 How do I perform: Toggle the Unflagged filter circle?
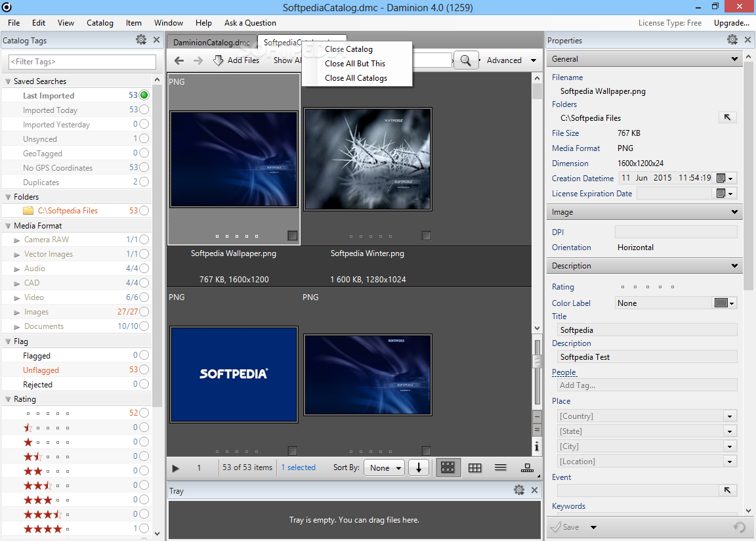144,370
